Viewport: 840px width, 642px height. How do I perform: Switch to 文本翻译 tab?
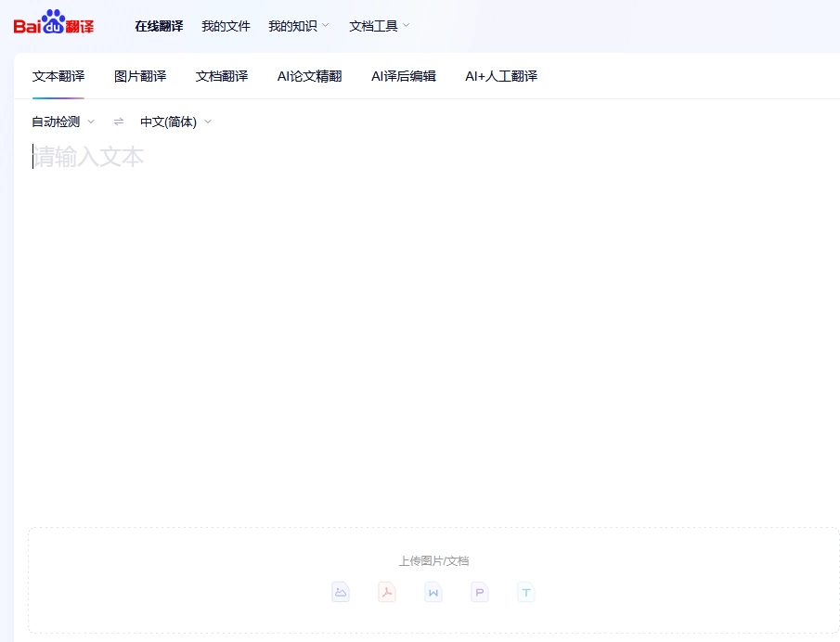click(x=58, y=76)
